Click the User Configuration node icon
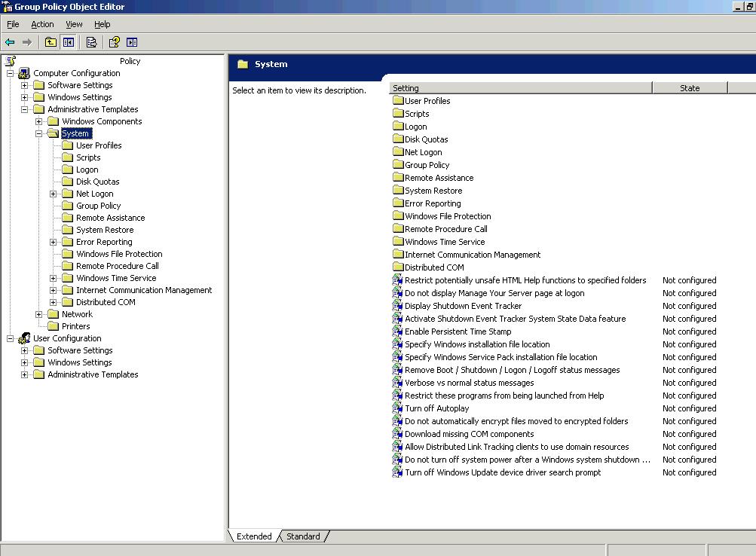The width and height of the screenshot is (756, 556). click(24, 338)
